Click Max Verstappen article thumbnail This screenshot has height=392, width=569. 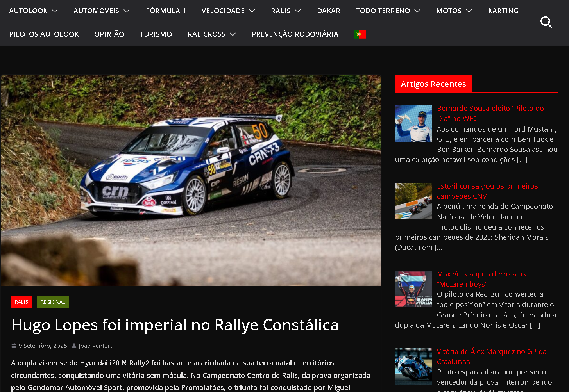[413, 289]
